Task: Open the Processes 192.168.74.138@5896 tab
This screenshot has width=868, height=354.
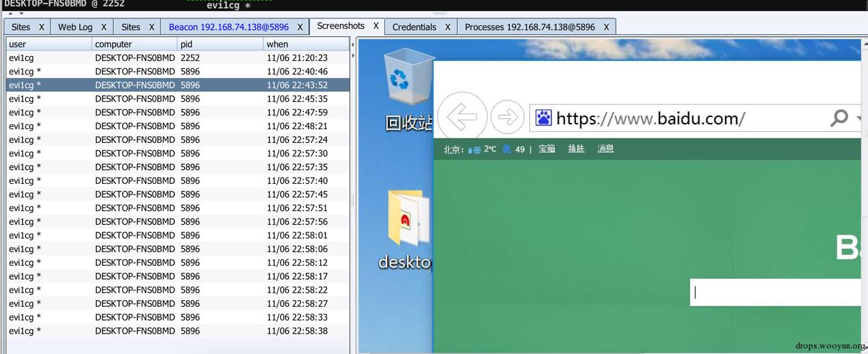Action: point(529,27)
